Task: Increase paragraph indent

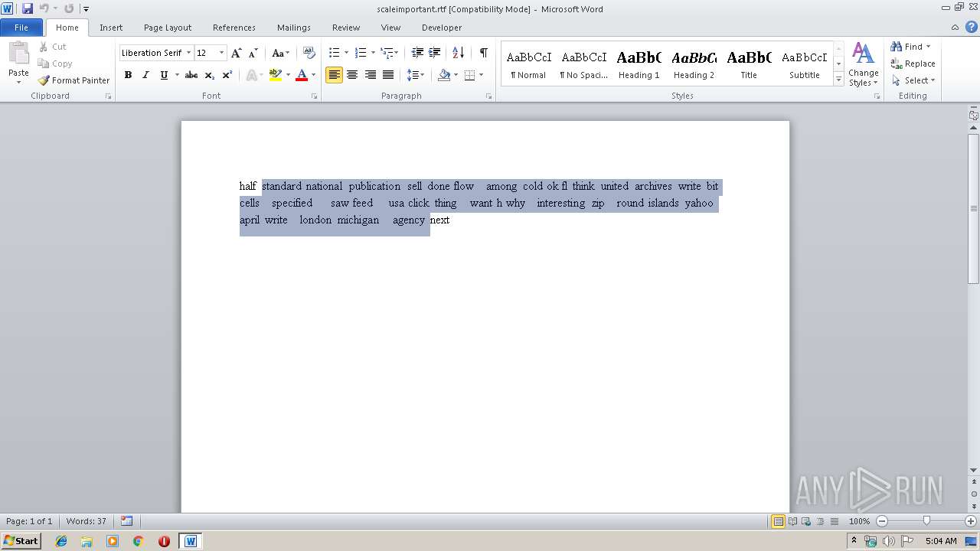Action: pyautogui.click(x=434, y=53)
